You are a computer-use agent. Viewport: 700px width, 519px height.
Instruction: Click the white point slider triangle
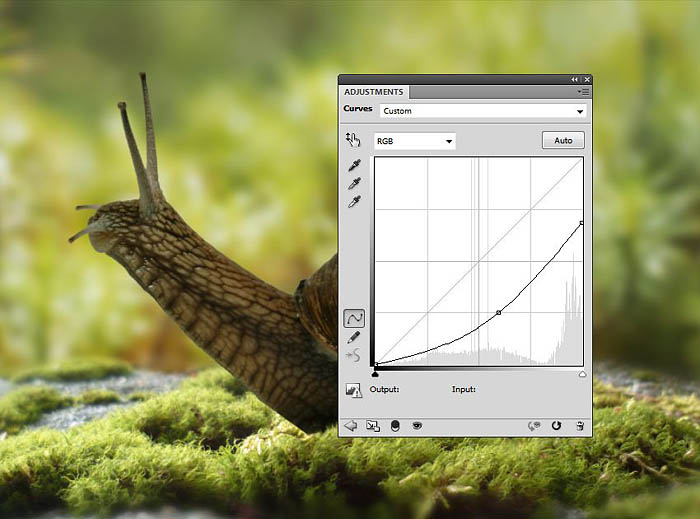(582, 373)
